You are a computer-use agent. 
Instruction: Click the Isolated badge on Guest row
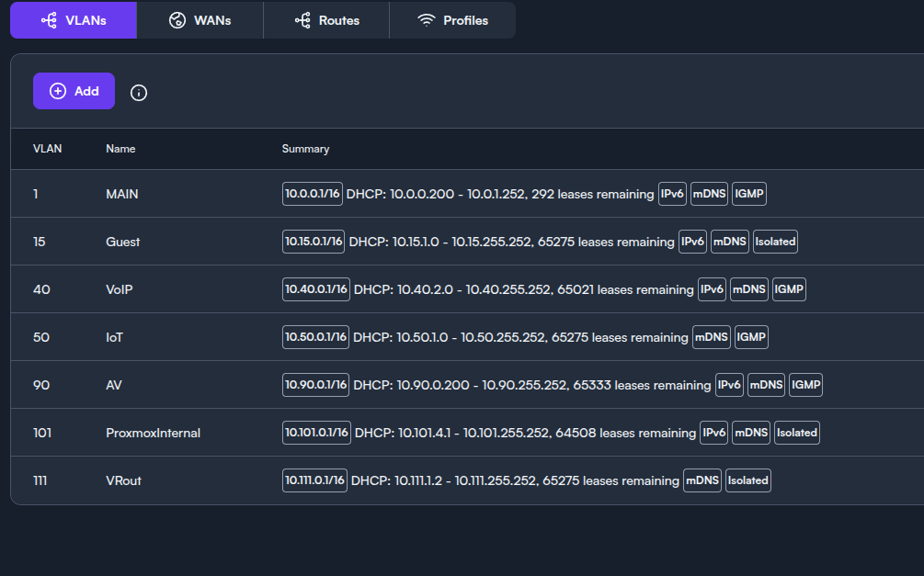pyautogui.click(x=775, y=242)
